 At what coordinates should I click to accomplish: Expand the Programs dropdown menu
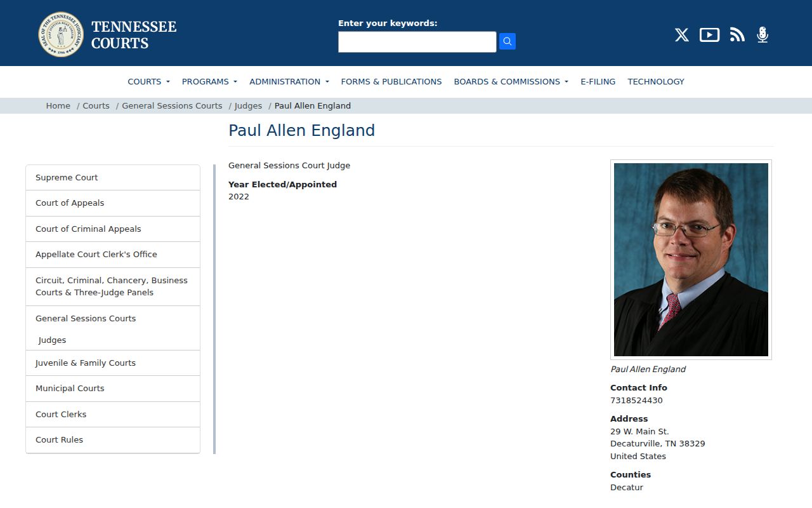[x=209, y=81]
